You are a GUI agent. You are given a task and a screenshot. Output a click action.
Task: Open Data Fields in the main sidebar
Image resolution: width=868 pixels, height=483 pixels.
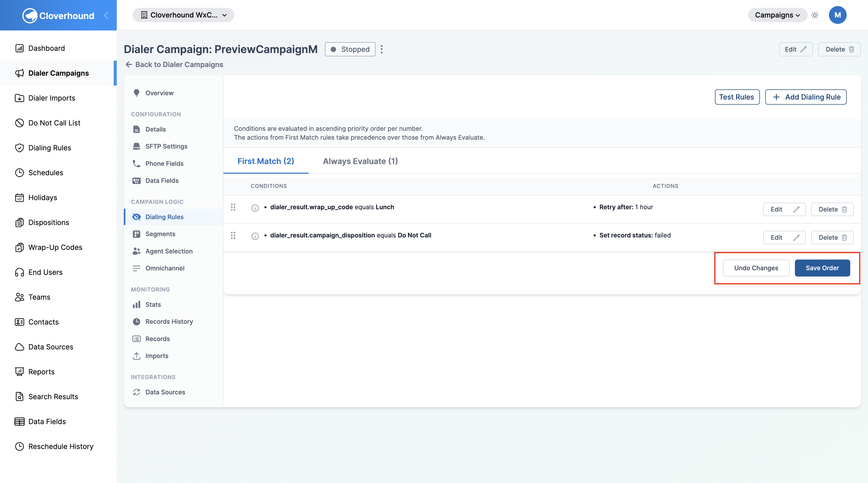(x=58, y=422)
